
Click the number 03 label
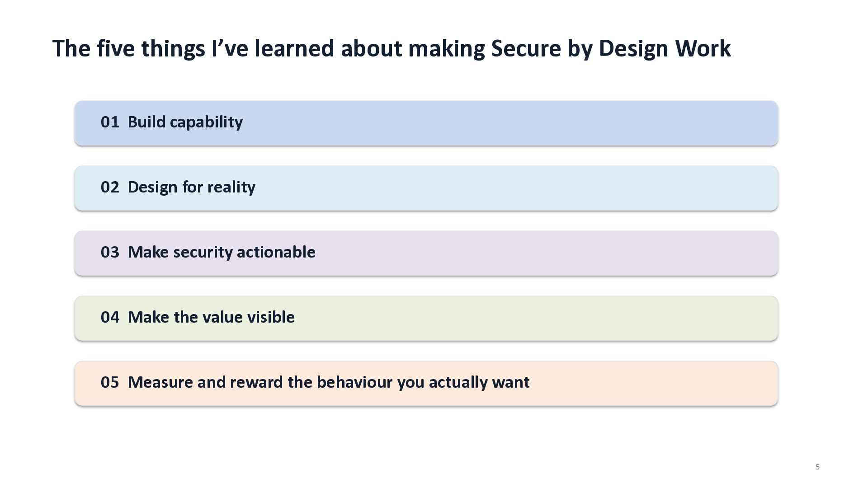tap(110, 252)
